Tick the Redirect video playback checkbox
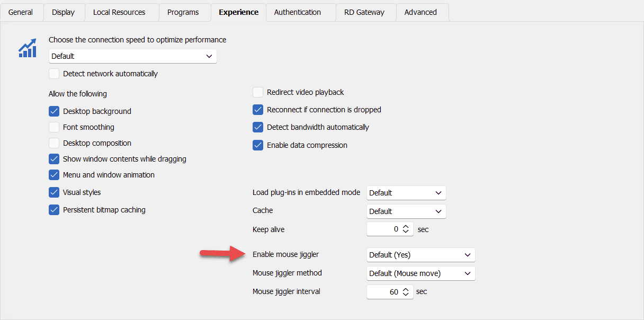 [258, 92]
